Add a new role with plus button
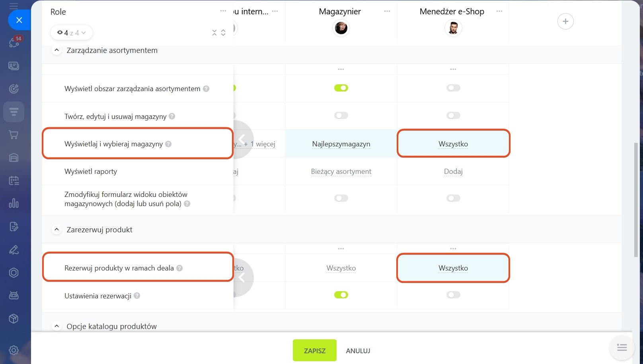643x364 pixels. click(x=565, y=21)
